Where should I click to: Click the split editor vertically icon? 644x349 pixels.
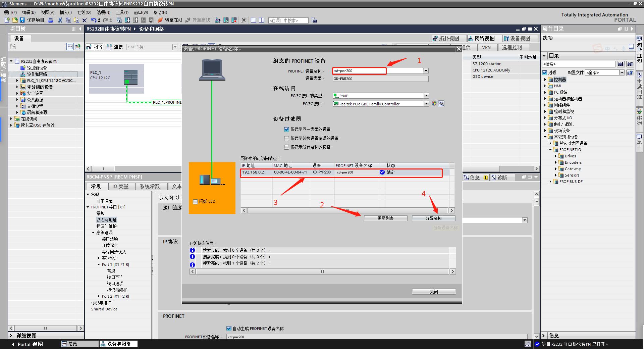(261, 20)
